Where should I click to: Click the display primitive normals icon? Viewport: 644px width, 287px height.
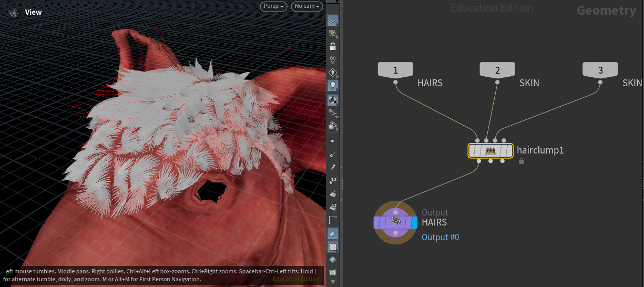tap(333, 194)
